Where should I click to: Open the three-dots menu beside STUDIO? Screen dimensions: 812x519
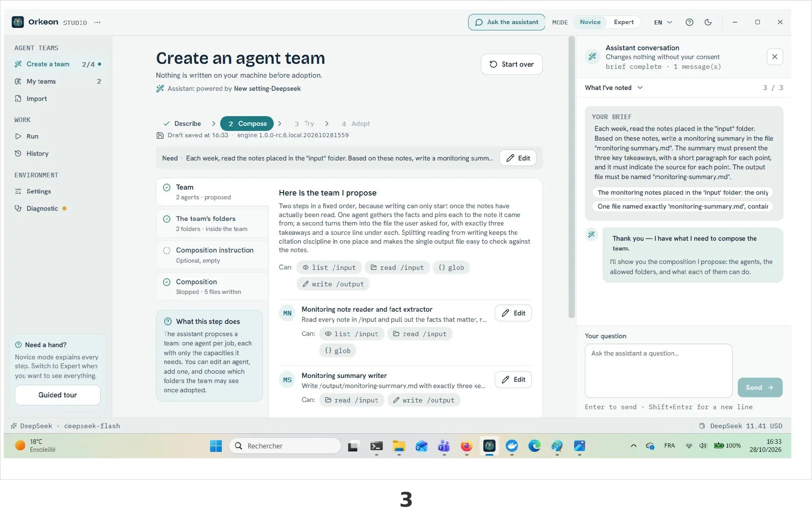[98, 22]
